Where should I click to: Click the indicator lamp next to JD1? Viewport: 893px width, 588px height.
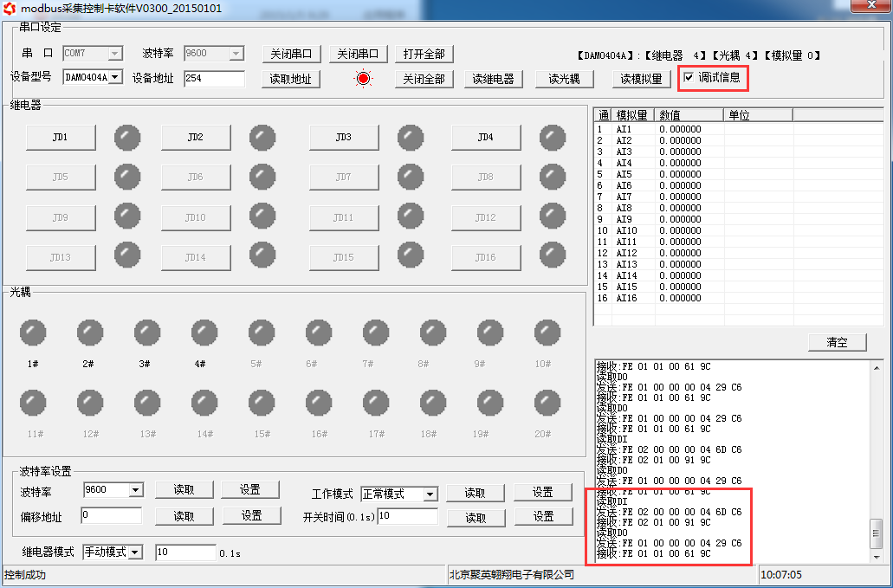pos(127,138)
